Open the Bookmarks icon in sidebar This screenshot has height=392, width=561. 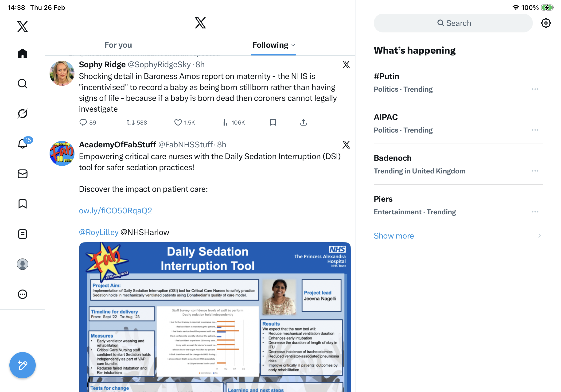click(23, 204)
